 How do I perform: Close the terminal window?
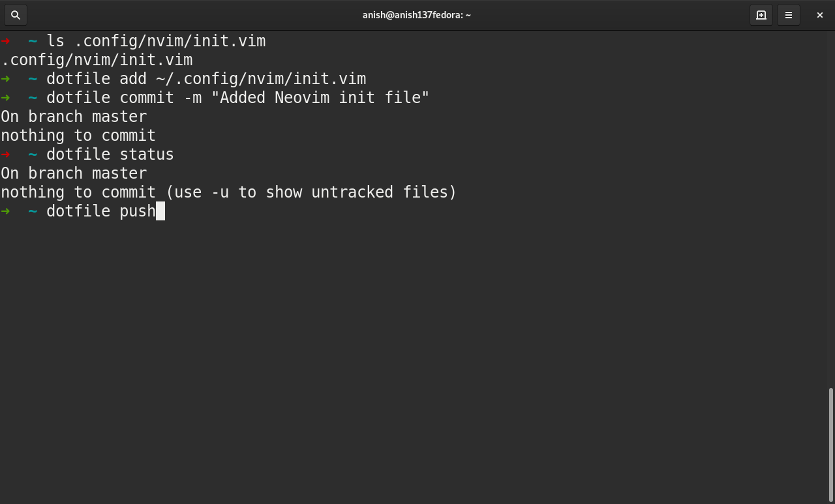tap(819, 15)
